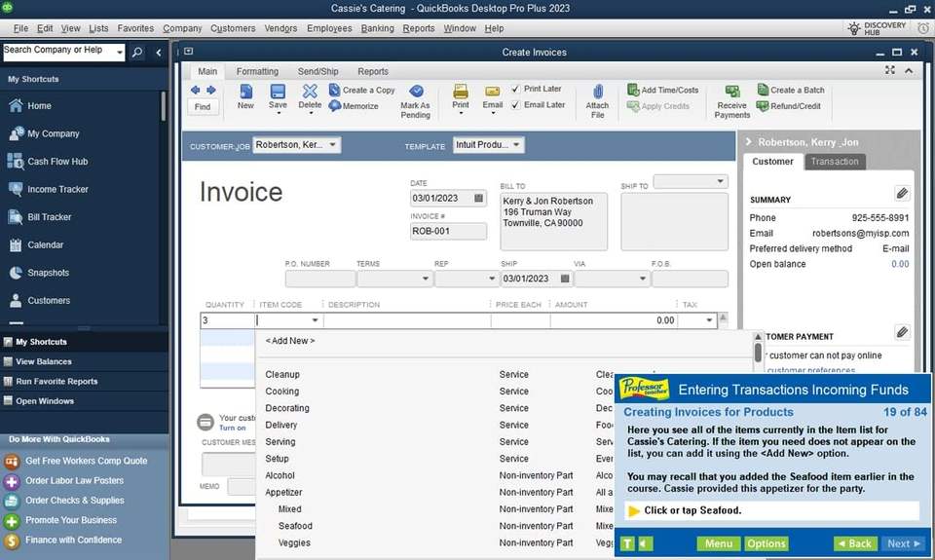The image size is (935, 560).
Task: Click the Next button in tutorial
Action: [903, 543]
